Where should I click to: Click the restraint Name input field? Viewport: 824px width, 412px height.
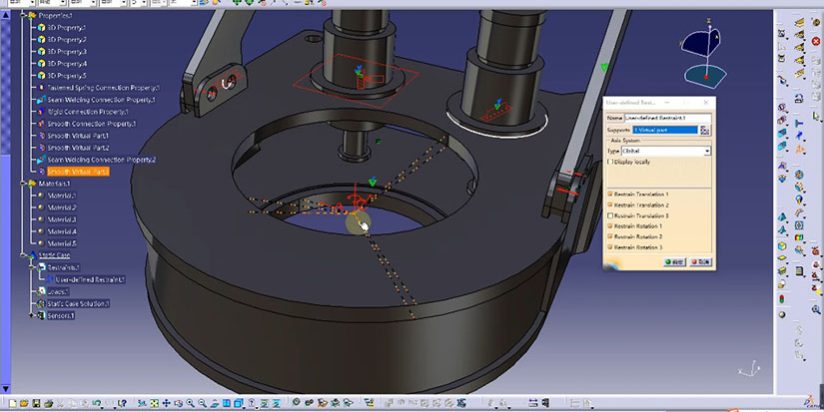coord(668,118)
